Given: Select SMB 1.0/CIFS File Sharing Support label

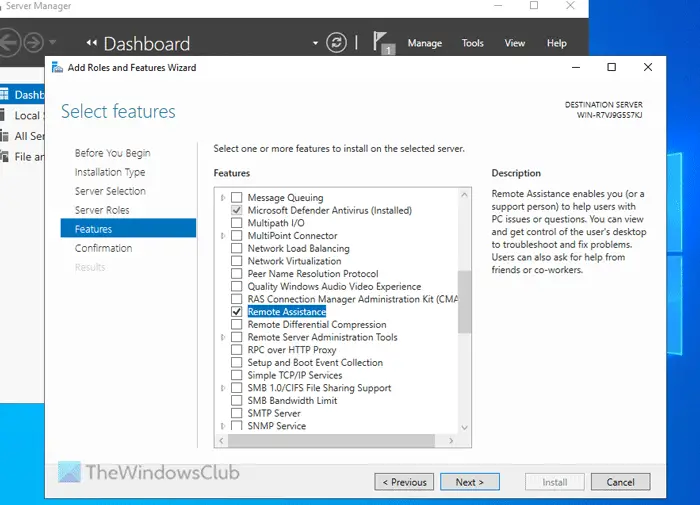Looking at the screenshot, I should point(319,388).
